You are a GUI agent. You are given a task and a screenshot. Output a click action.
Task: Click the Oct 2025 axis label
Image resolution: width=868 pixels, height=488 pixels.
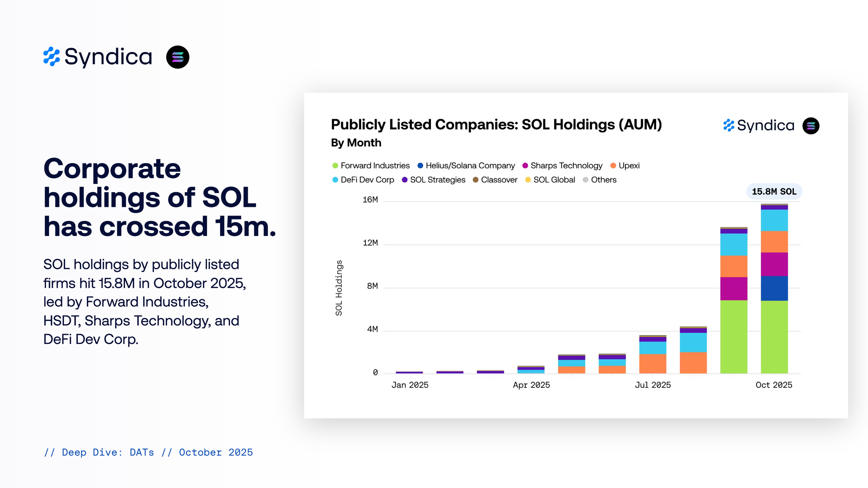coord(773,385)
